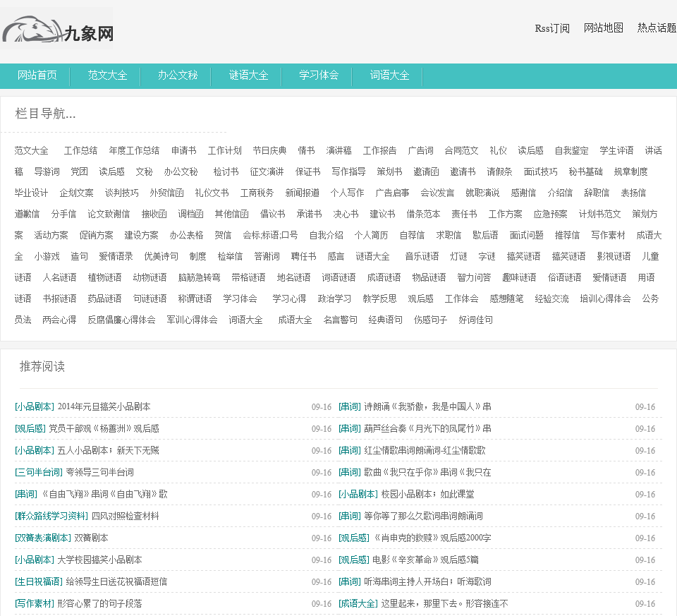
Task: Open the 写作素材 category link
Action: click(609, 235)
